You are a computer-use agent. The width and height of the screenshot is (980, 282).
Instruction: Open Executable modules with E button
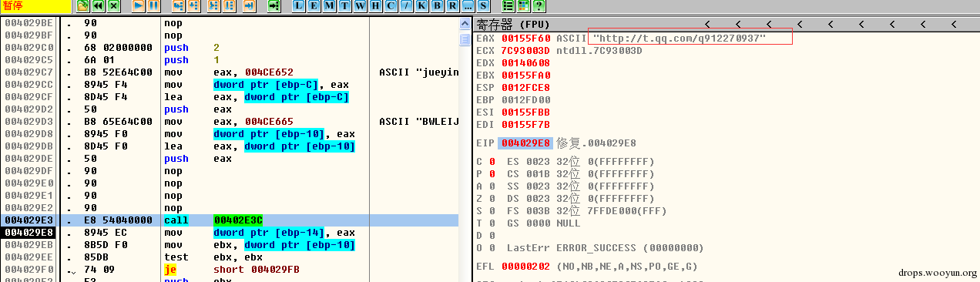[x=314, y=5]
